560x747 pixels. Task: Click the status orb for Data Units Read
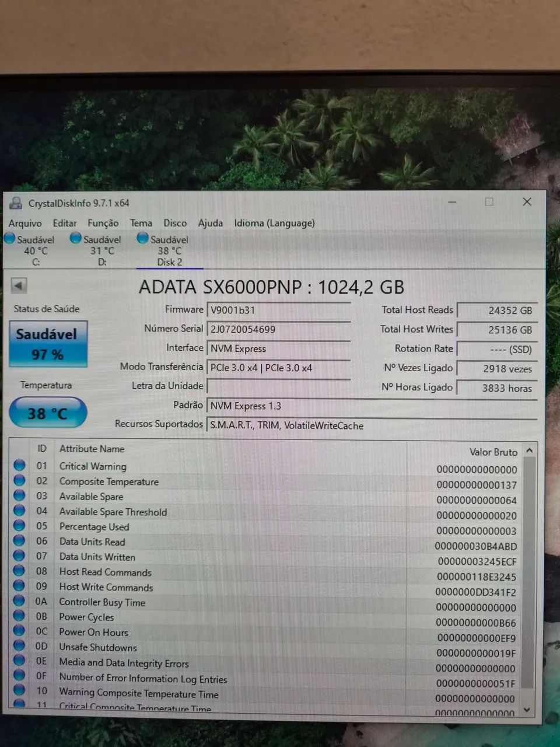click(x=19, y=540)
